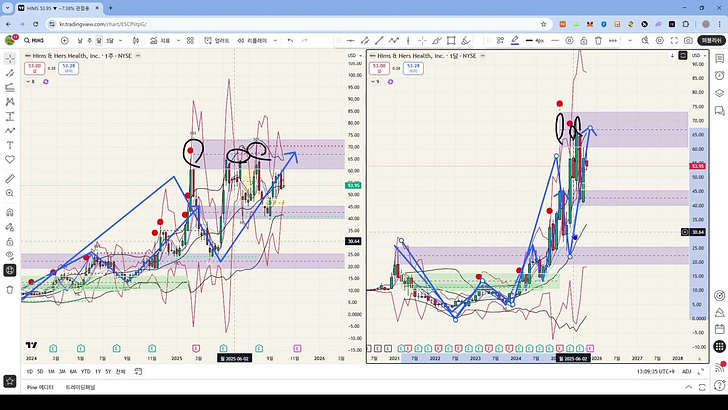Click the Replay (리플레이) button
728x410 pixels.
(253, 41)
